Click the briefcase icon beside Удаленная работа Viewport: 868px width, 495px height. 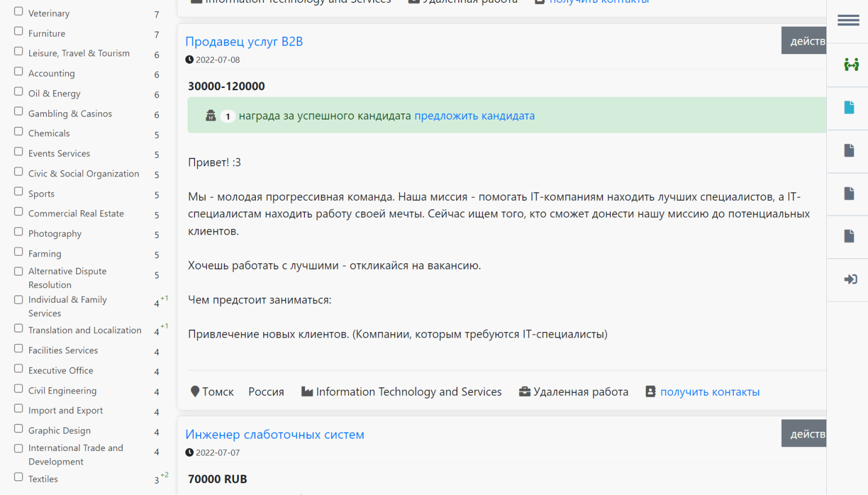[x=524, y=392]
